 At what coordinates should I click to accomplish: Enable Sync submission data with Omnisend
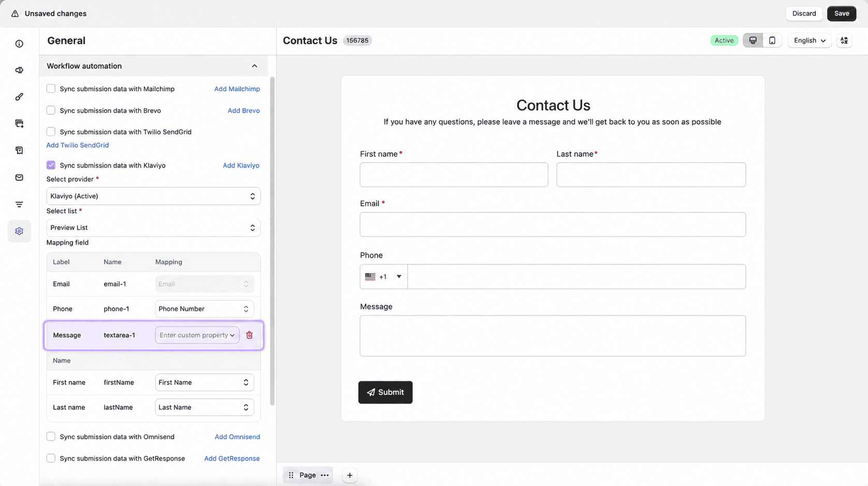pyautogui.click(x=51, y=437)
